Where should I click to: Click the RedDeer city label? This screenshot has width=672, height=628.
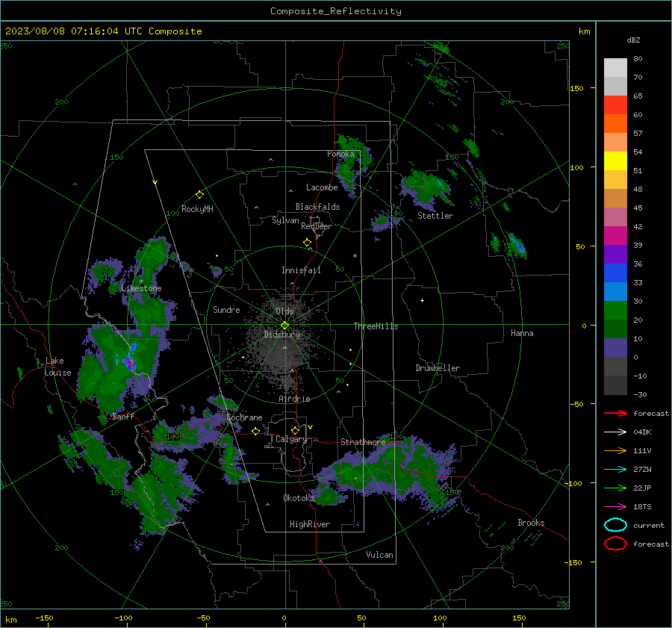pos(317,226)
